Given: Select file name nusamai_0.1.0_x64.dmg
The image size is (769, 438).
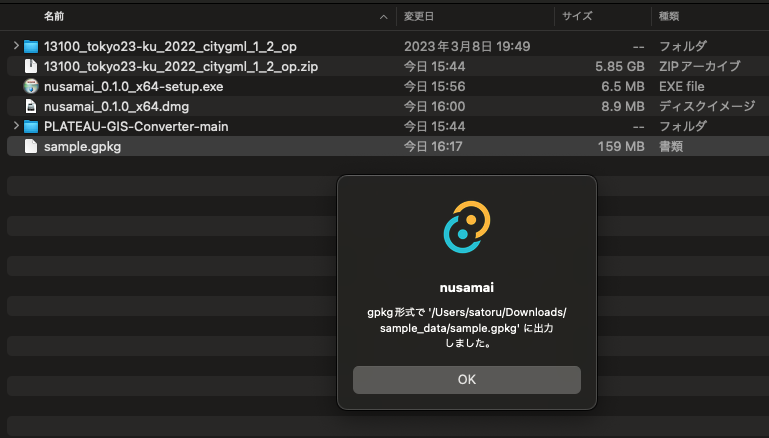Looking at the screenshot, I should tap(116, 106).
